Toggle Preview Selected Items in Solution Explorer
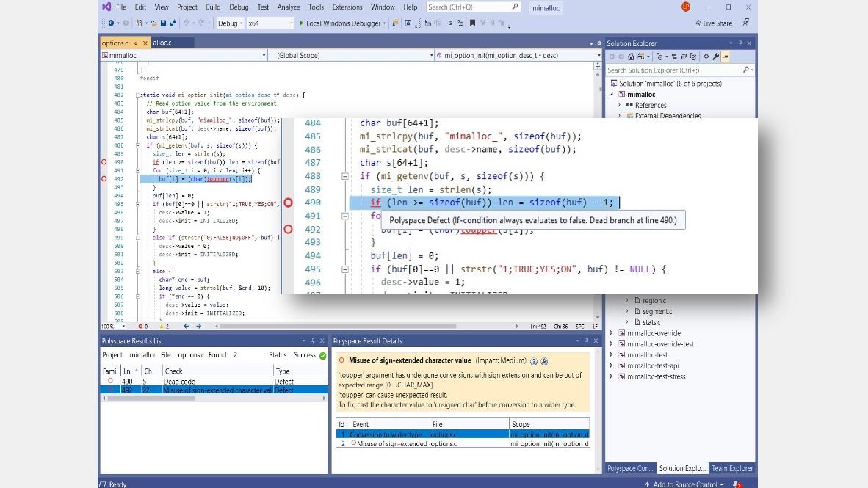 (726, 57)
